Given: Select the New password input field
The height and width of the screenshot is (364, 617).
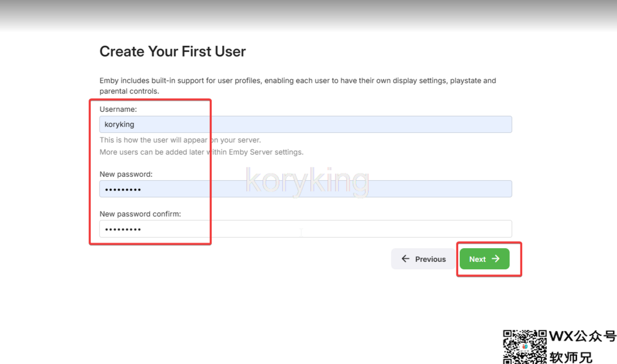Looking at the screenshot, I should (305, 189).
